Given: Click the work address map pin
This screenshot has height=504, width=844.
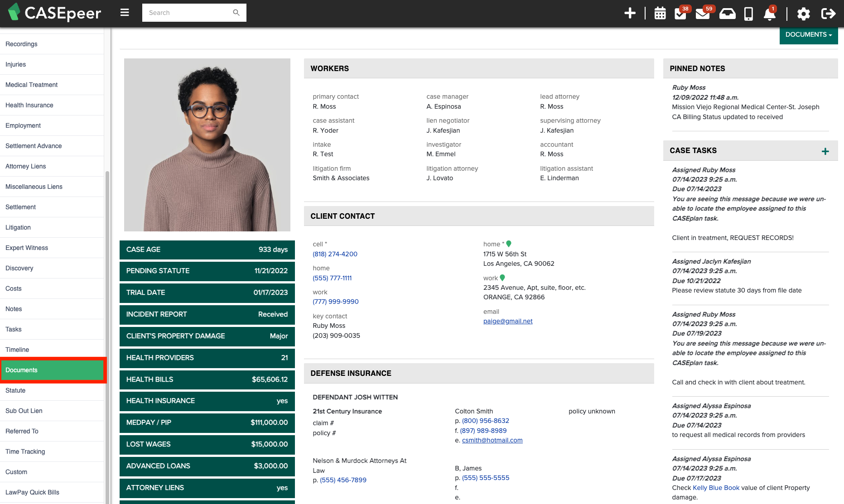Looking at the screenshot, I should (502, 278).
